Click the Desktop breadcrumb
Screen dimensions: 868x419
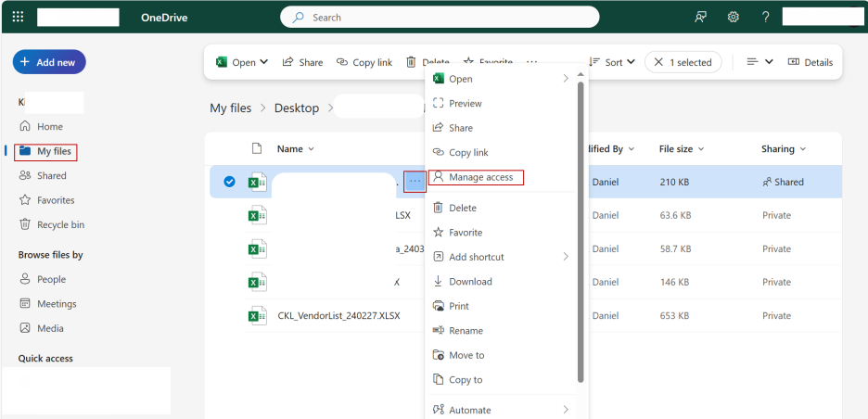tap(297, 108)
